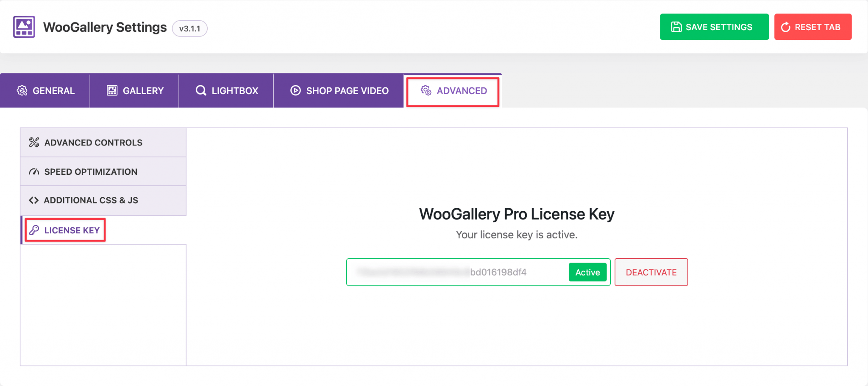Select the gear icon on the General tab
868x386 pixels.
coord(22,90)
